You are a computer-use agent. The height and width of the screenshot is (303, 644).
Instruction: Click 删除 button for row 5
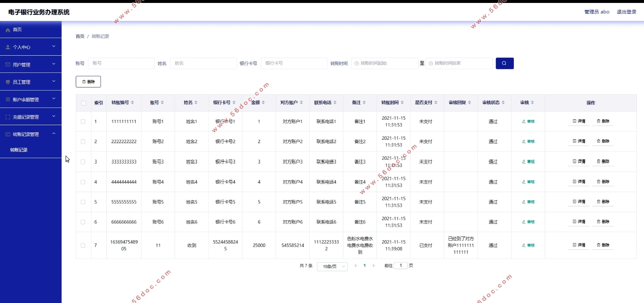603,202
